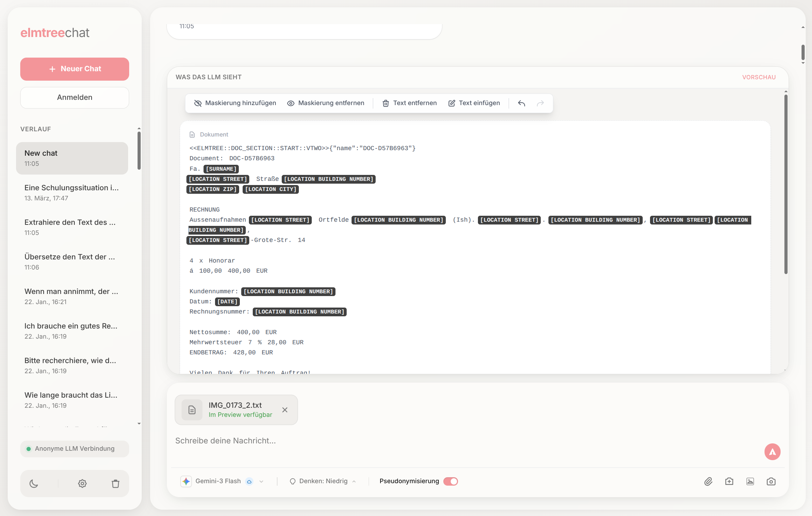Open VORSCHAU in the LLM panel header
The image size is (812, 516).
coord(759,77)
